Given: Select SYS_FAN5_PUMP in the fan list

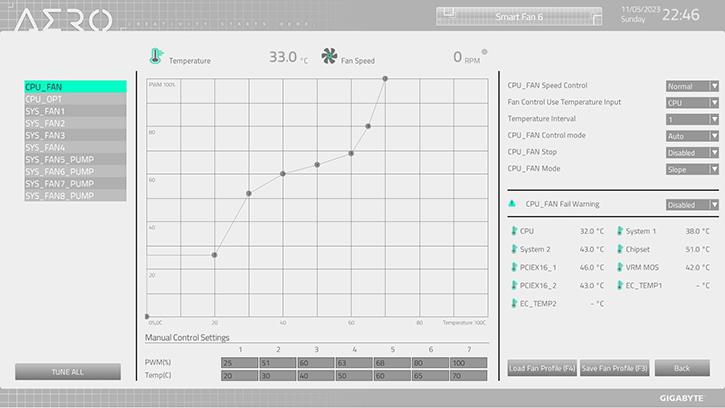Looking at the screenshot, I should 75,160.
